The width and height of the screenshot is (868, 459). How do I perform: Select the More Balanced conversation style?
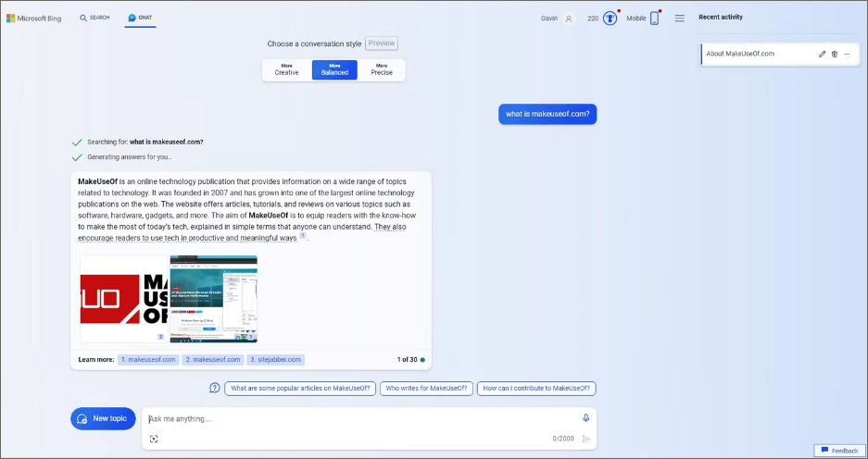[334, 69]
